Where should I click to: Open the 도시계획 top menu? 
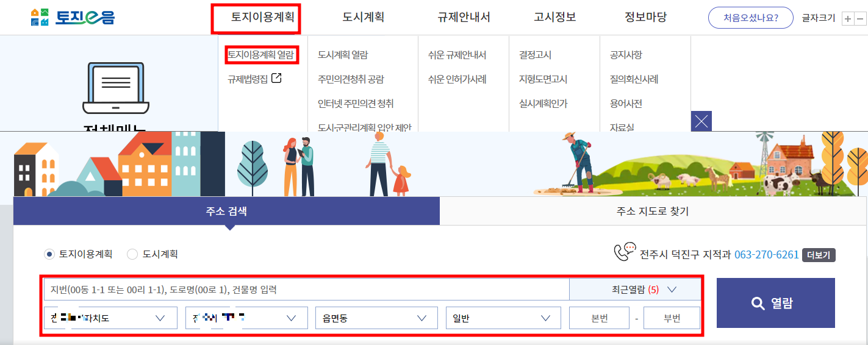tap(364, 18)
